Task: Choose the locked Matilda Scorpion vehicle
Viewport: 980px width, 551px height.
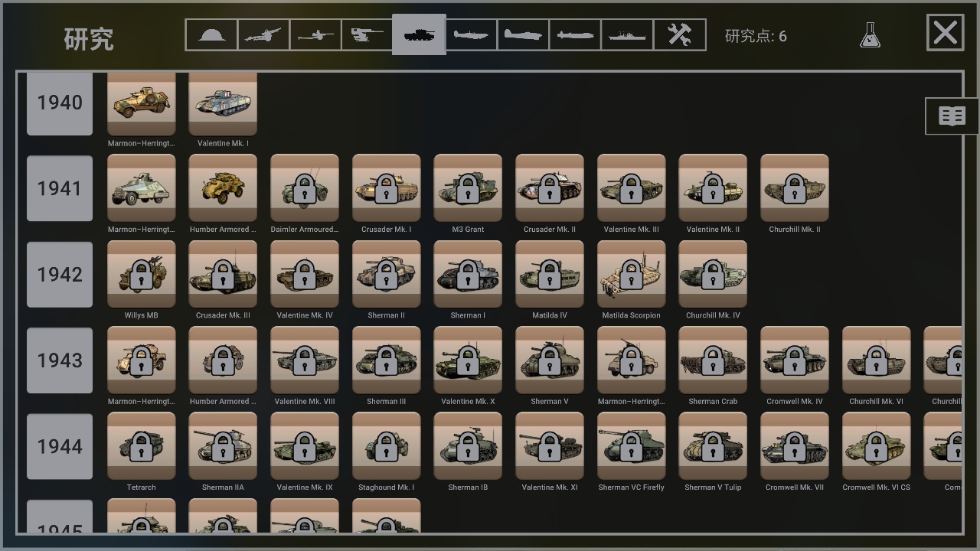Action: (632, 274)
